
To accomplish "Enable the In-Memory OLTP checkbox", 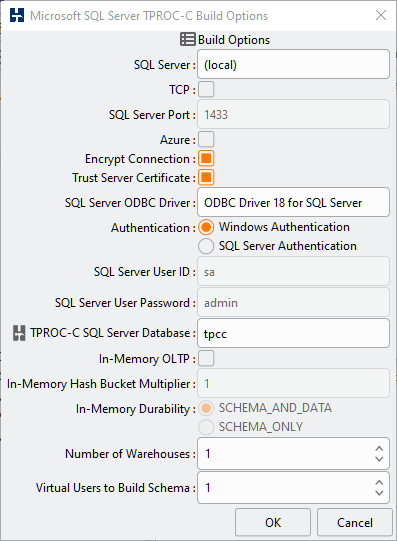I will (206, 358).
